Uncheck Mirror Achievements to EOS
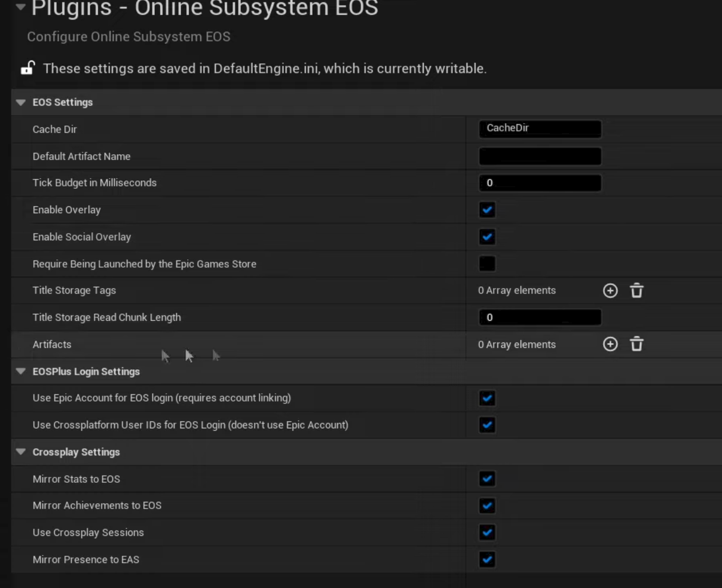 click(x=487, y=506)
